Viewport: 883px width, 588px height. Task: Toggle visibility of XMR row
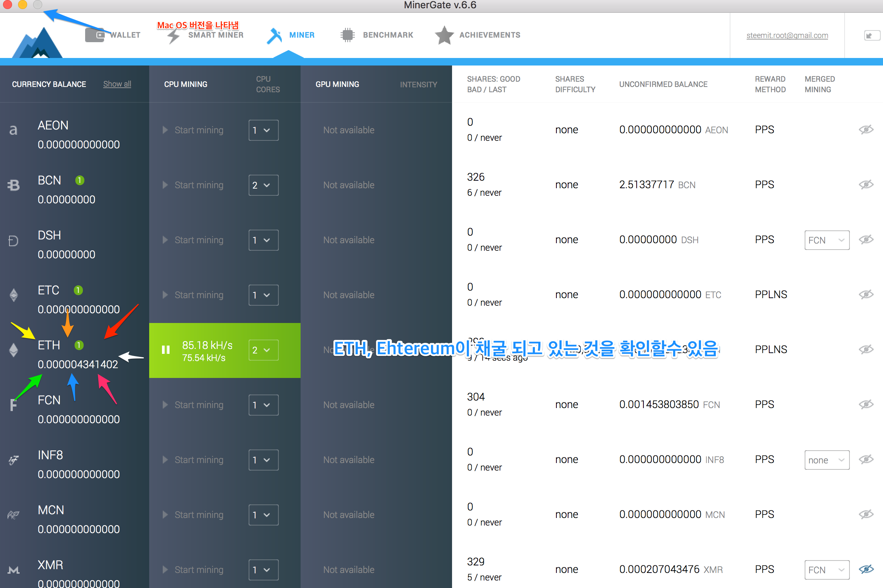click(x=866, y=570)
